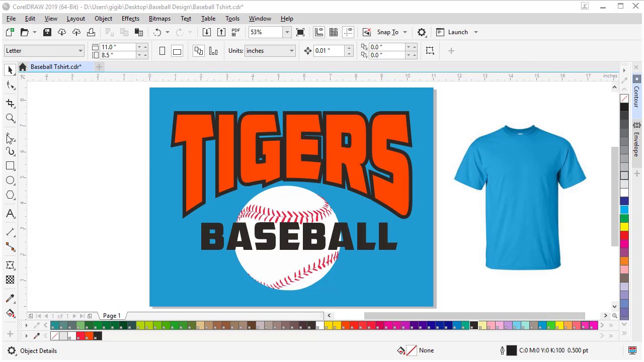Choose yellow in the vertical palette
This screenshot has height=362, width=644.
(624, 227)
